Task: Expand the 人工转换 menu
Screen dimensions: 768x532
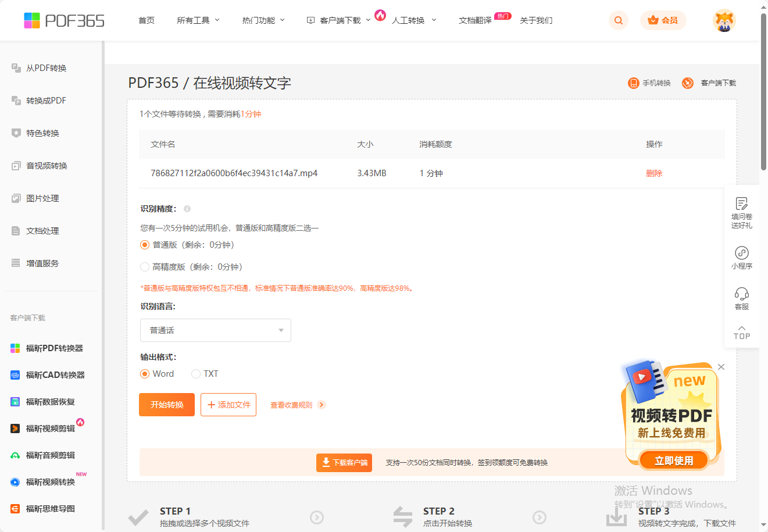Action: click(x=414, y=20)
